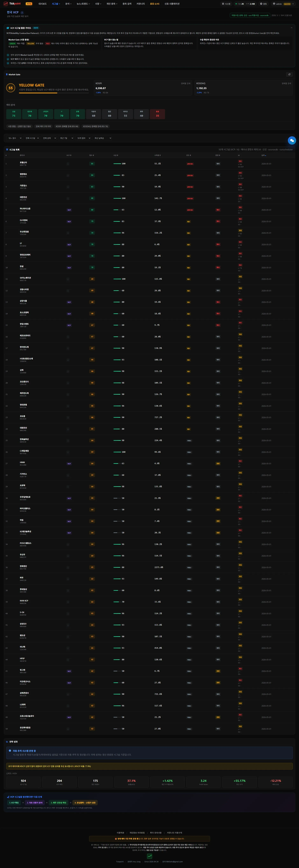Expand the 뉴스/트렌드 navigation menu
Viewport: 299px width, 868px height.
(83, 4)
